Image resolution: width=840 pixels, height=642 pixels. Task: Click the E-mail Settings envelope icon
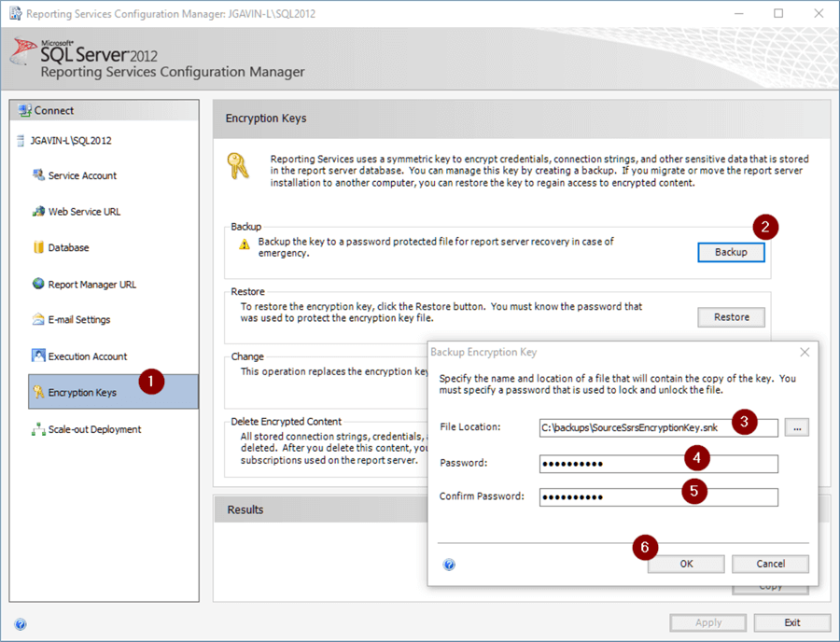[38, 319]
